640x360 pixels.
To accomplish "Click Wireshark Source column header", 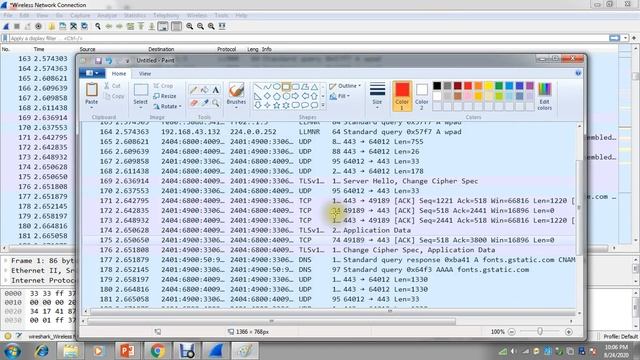I will 87,49.
